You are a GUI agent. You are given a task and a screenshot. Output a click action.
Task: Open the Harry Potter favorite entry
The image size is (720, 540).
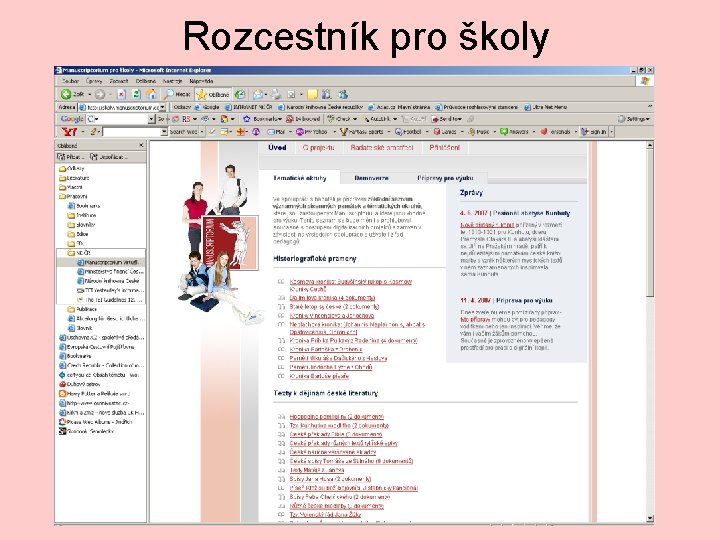pyautogui.click(x=95, y=394)
